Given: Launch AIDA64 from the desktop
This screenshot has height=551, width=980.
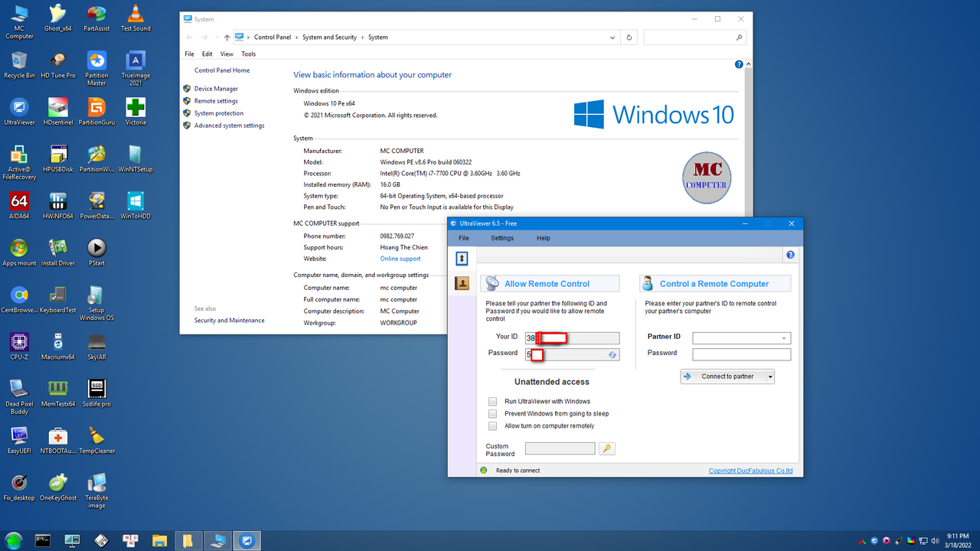Looking at the screenshot, I should 19,206.
